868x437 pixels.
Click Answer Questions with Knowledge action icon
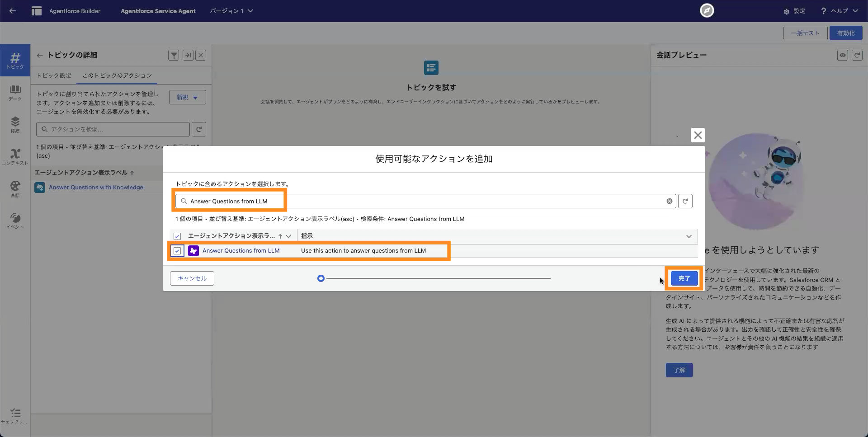[x=40, y=188]
